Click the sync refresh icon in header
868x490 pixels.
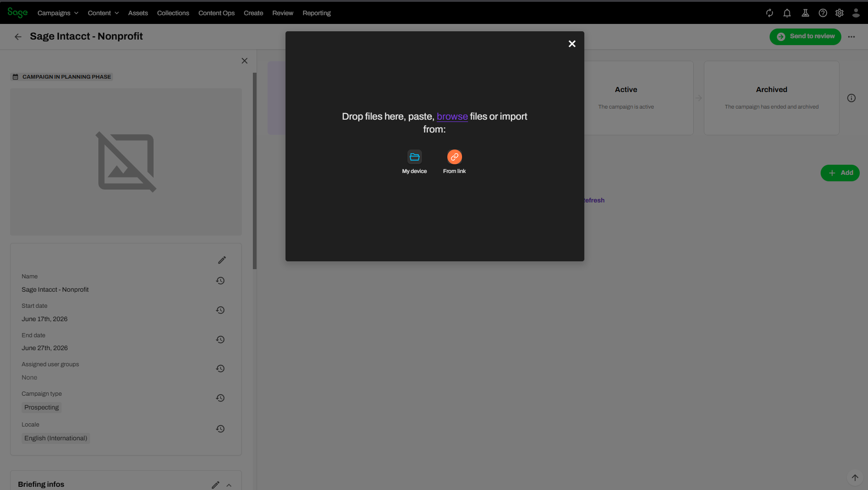click(770, 13)
